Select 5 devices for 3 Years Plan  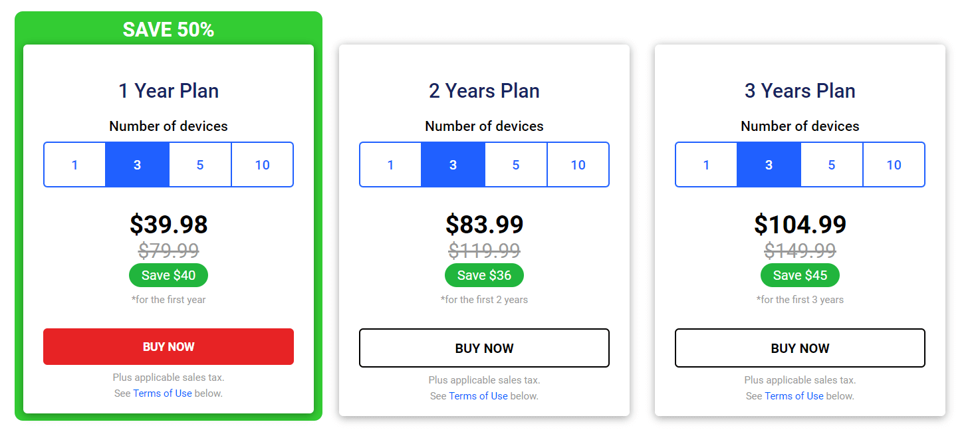[x=832, y=165]
